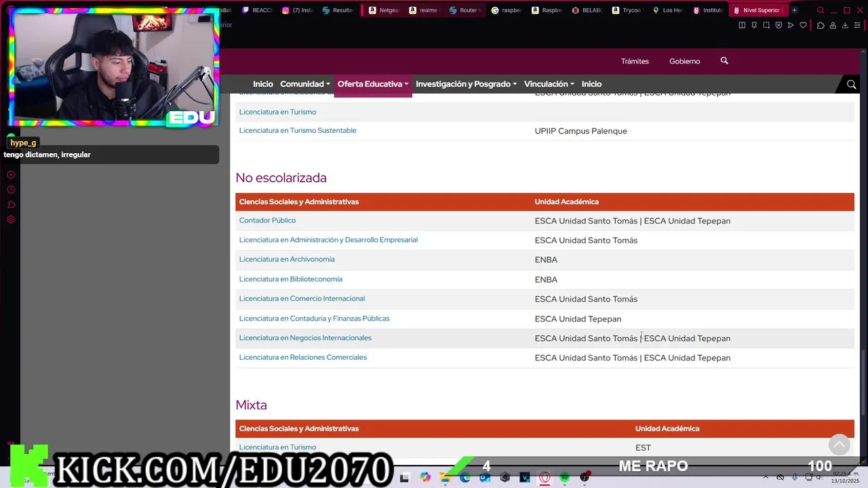The width and height of the screenshot is (868, 488).
Task: Click the streamer webcam overlay
Action: tap(114, 66)
